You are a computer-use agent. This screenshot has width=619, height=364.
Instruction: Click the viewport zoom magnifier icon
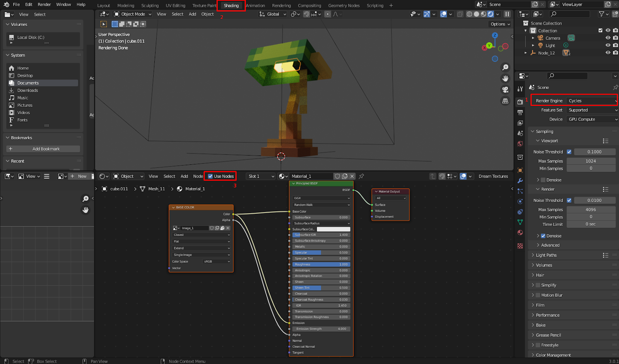tap(505, 67)
